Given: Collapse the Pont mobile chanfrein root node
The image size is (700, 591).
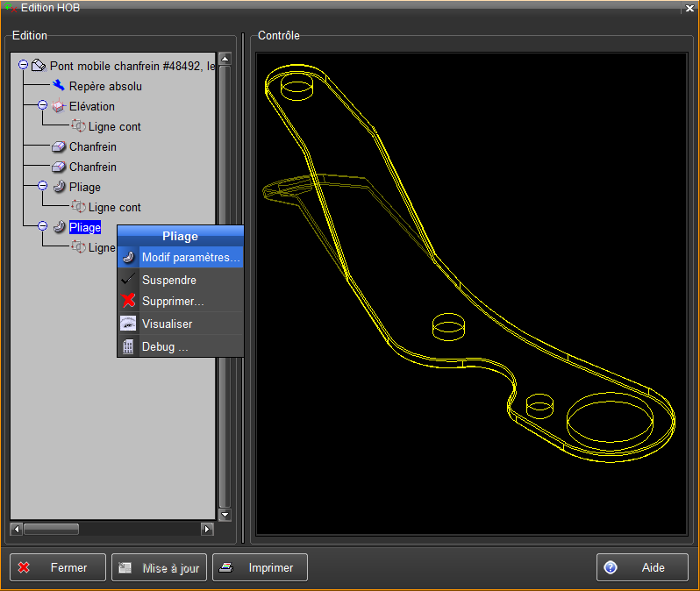Looking at the screenshot, I should [24, 66].
